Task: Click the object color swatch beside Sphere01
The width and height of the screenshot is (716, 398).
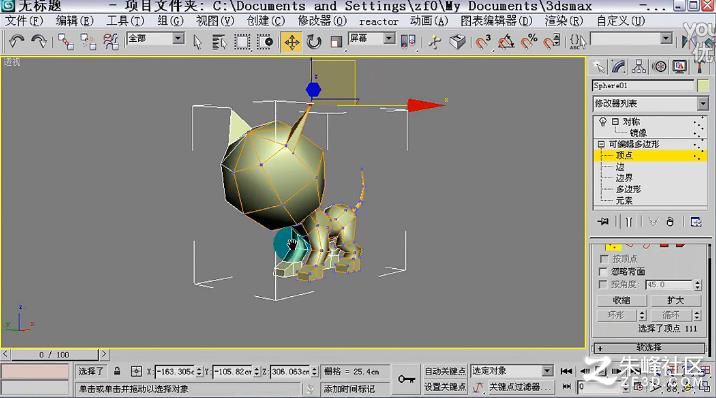Action: coord(702,85)
